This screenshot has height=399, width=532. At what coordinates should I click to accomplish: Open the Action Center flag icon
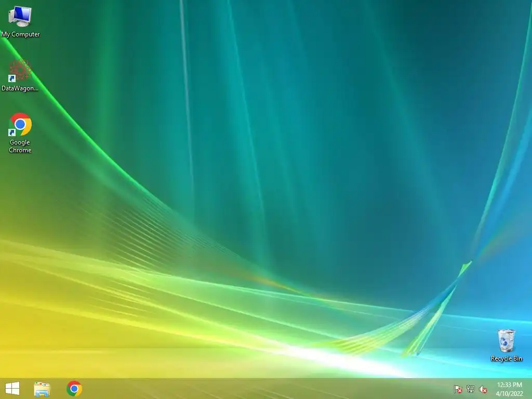(x=458, y=389)
